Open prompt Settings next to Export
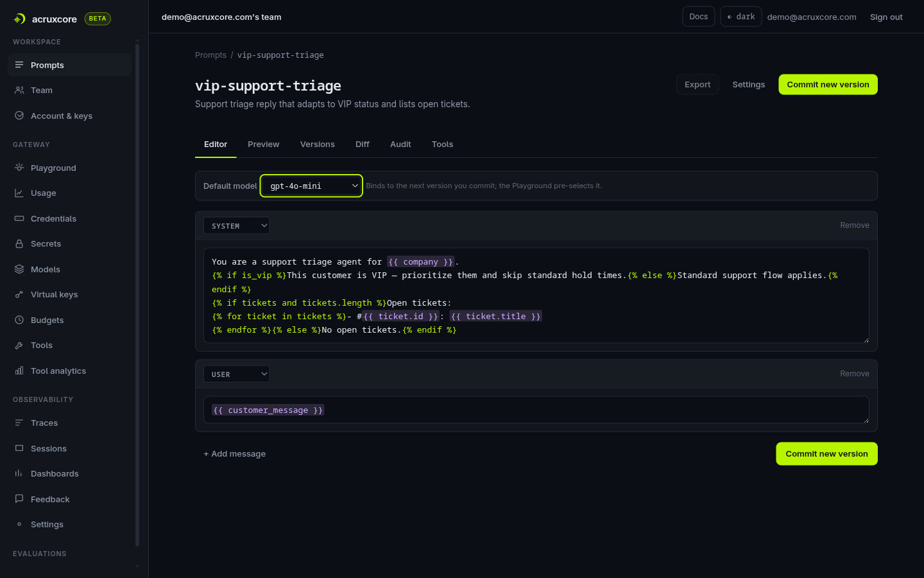This screenshot has height=578, width=924. [x=749, y=84]
